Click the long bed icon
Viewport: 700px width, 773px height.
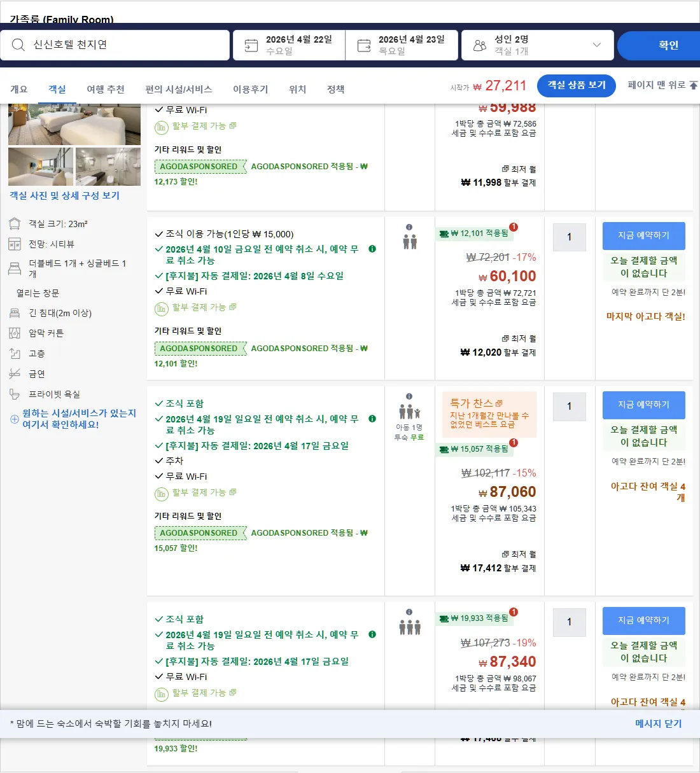coord(15,313)
